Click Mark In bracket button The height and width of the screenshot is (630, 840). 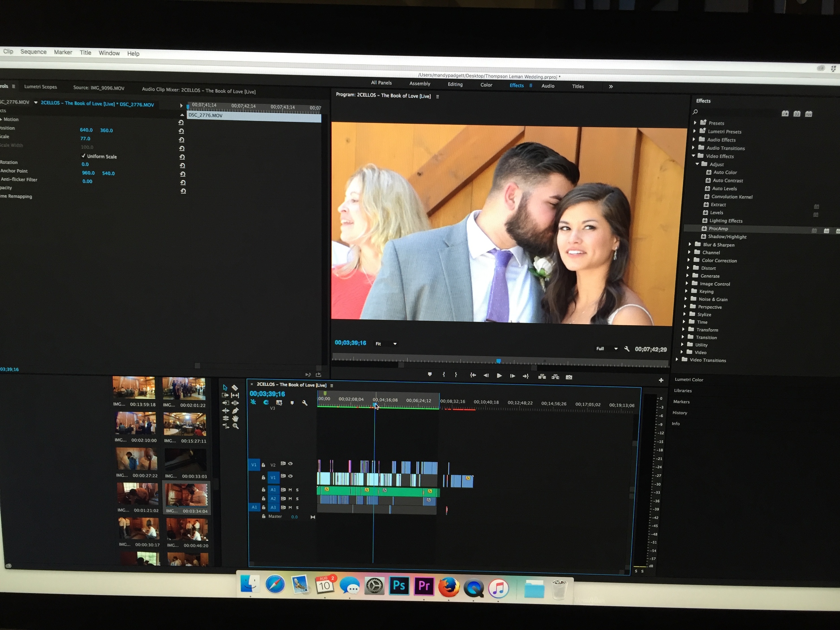tap(444, 374)
